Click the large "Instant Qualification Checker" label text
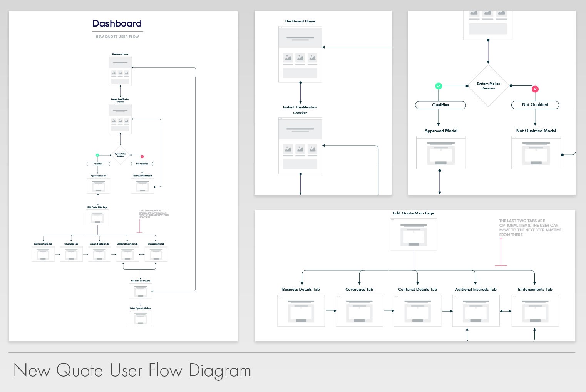This screenshot has height=392, width=586. (x=300, y=110)
